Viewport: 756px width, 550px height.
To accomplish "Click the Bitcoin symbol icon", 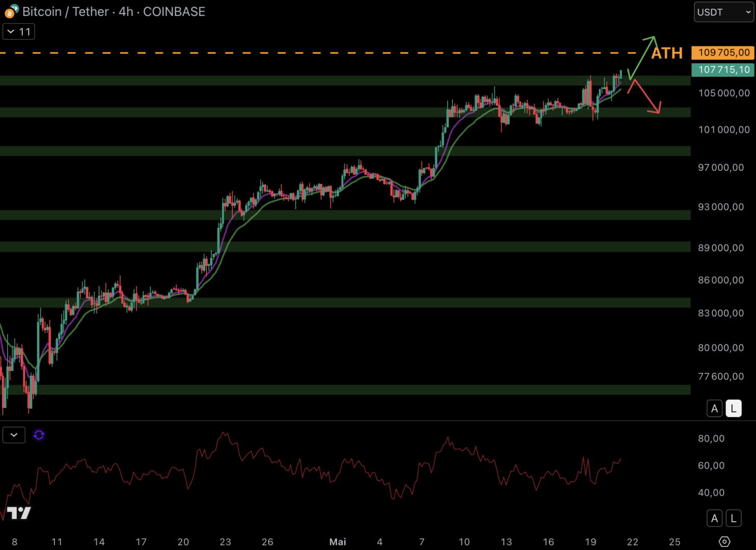I will tap(11, 11).
